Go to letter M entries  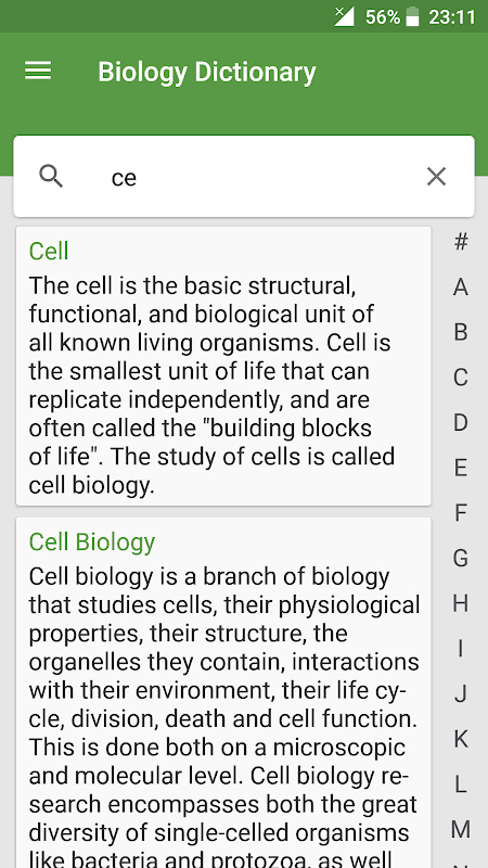coord(460,829)
